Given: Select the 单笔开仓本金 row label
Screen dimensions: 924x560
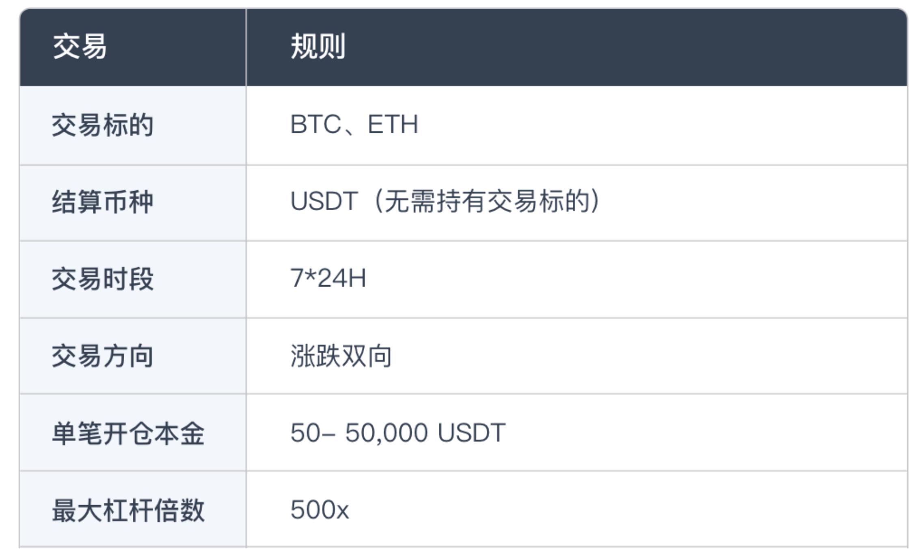Looking at the screenshot, I should [128, 433].
